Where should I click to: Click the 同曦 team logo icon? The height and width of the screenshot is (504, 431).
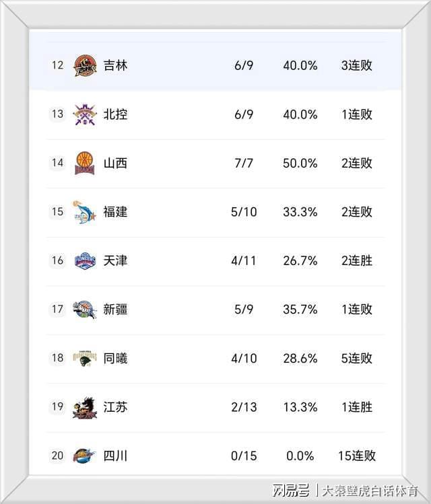click(x=85, y=358)
